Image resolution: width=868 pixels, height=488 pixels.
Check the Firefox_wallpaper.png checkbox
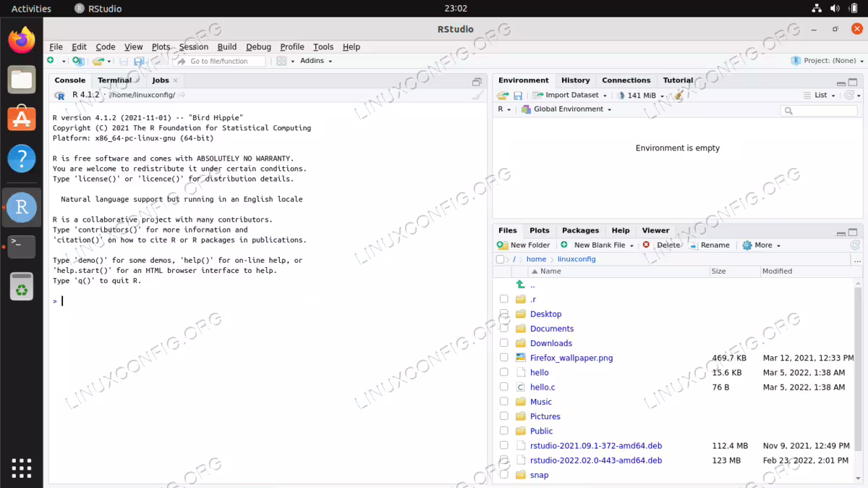[504, 358]
